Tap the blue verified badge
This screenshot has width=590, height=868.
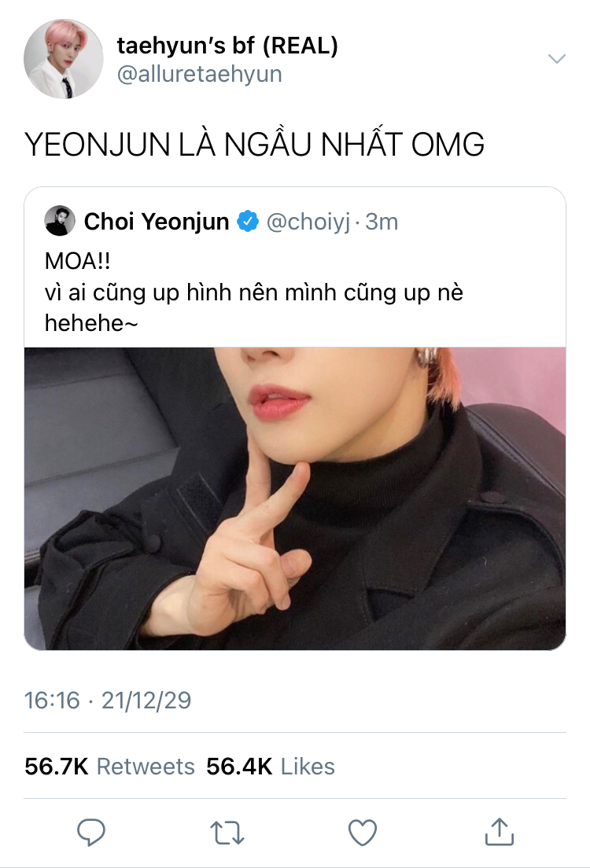click(x=248, y=222)
